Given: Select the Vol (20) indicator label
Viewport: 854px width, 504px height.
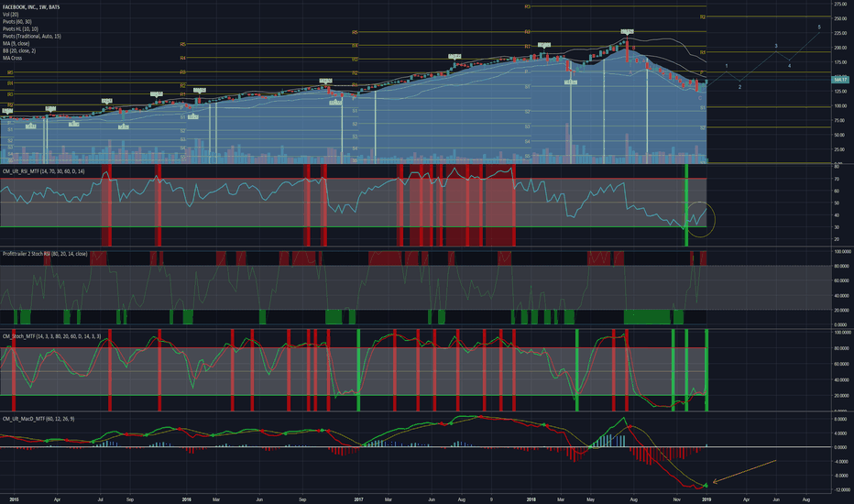Looking at the screenshot, I should (x=10, y=15).
